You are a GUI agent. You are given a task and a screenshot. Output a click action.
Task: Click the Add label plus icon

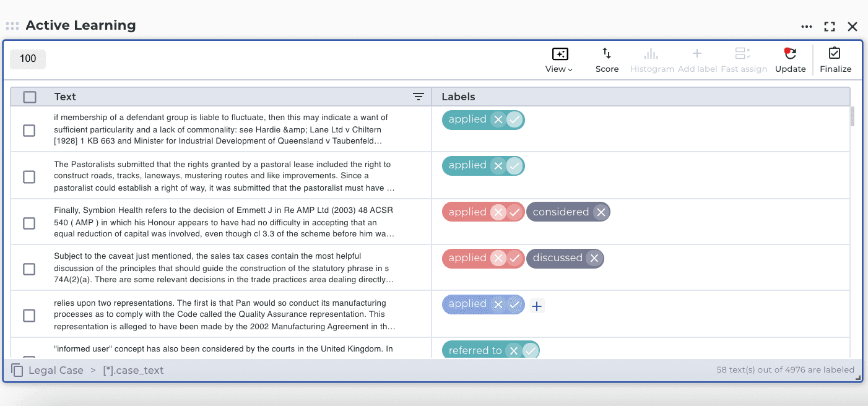(x=697, y=53)
